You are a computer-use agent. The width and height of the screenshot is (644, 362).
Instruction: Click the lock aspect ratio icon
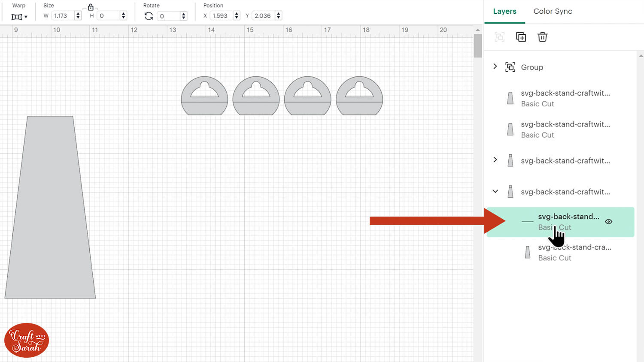tap(90, 7)
